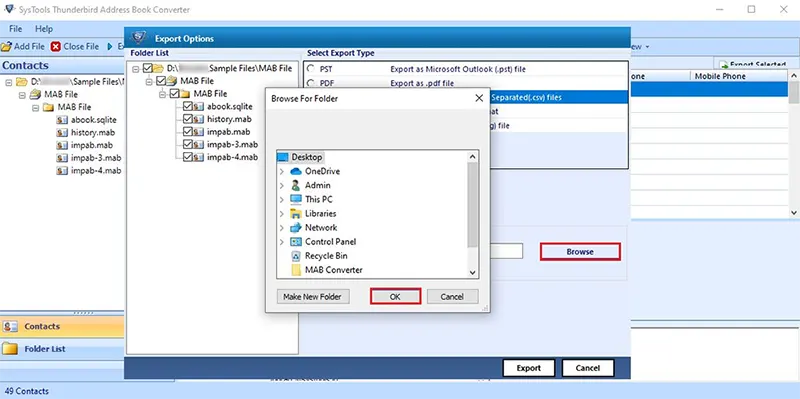
Task: Click folder browser scroll down arrow
Action: 472,273
